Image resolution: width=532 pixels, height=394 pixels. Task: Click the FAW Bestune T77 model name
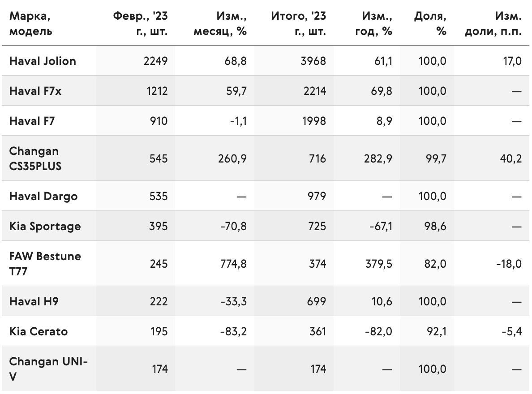45,264
